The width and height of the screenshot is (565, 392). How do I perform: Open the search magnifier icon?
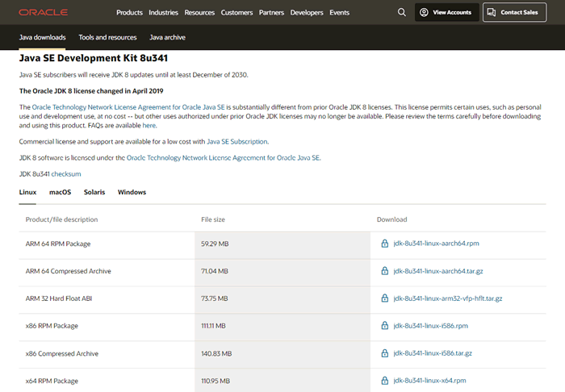401,12
